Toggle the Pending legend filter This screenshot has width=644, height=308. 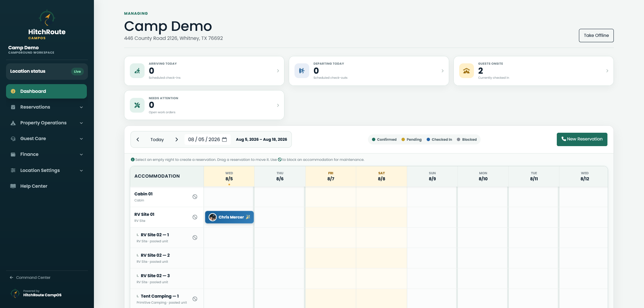(412, 139)
